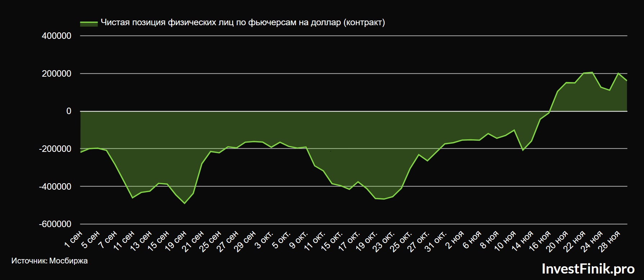Viewport: 644px width, 280px height.
Task: Select the -200000 y-axis label
Action: tap(55, 149)
